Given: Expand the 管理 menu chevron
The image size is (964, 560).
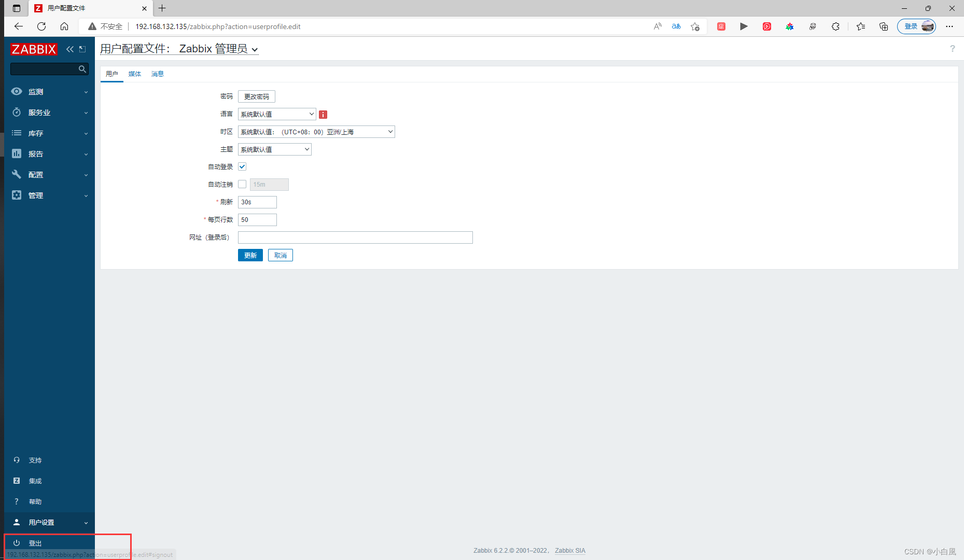Looking at the screenshot, I should point(86,196).
